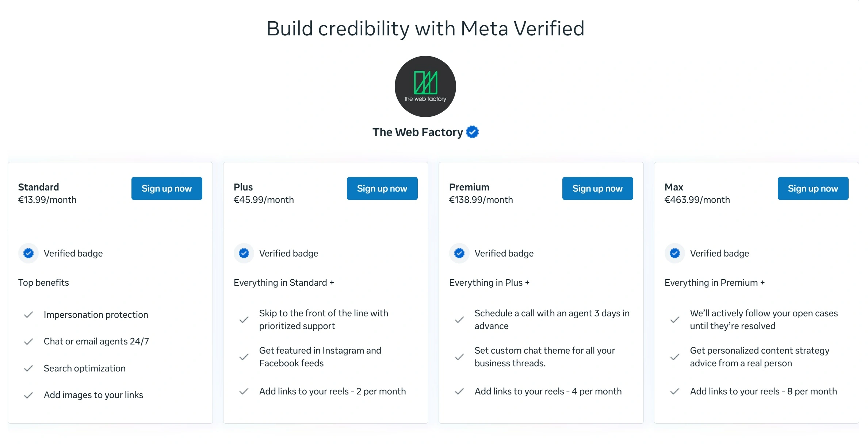This screenshot has width=868, height=447.
Task: Click the verified badge icon under Max plan
Action: point(674,253)
